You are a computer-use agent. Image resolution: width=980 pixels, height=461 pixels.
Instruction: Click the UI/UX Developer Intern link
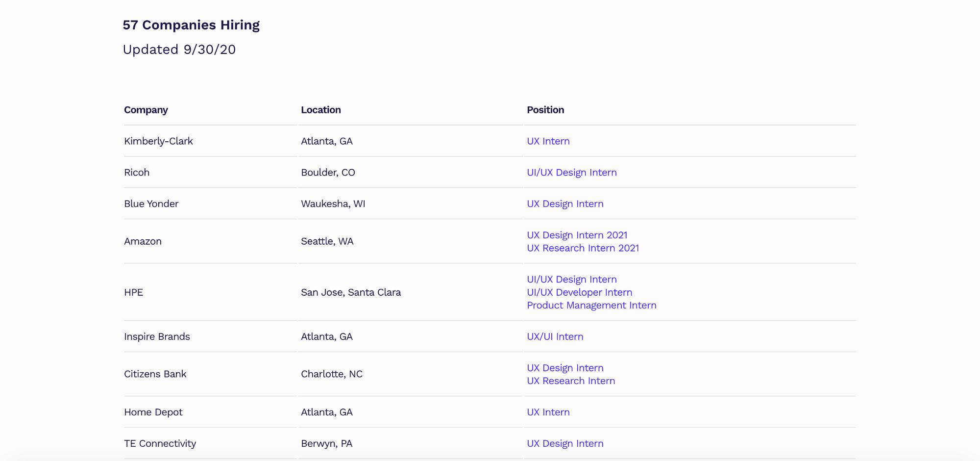pos(579,292)
